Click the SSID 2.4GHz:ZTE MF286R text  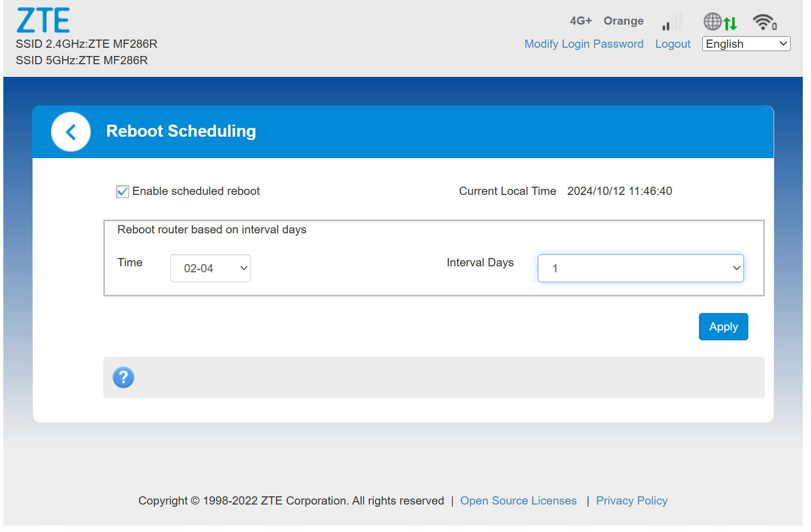(87, 44)
